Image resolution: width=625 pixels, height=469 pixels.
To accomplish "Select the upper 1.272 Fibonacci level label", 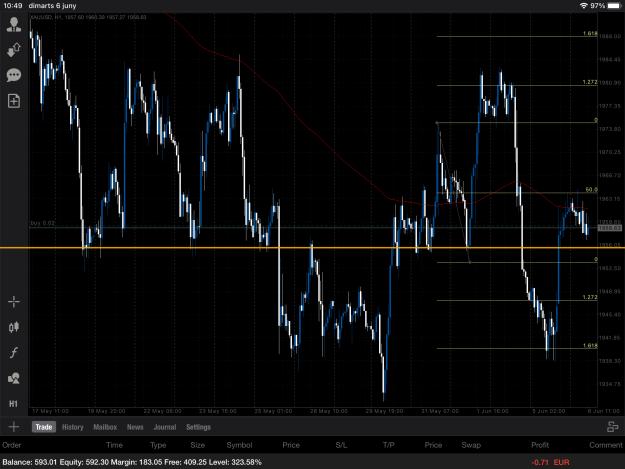I will click(x=590, y=82).
